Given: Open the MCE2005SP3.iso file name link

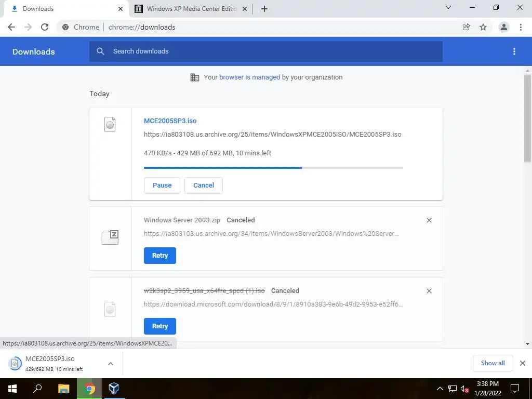Looking at the screenshot, I should (x=170, y=121).
